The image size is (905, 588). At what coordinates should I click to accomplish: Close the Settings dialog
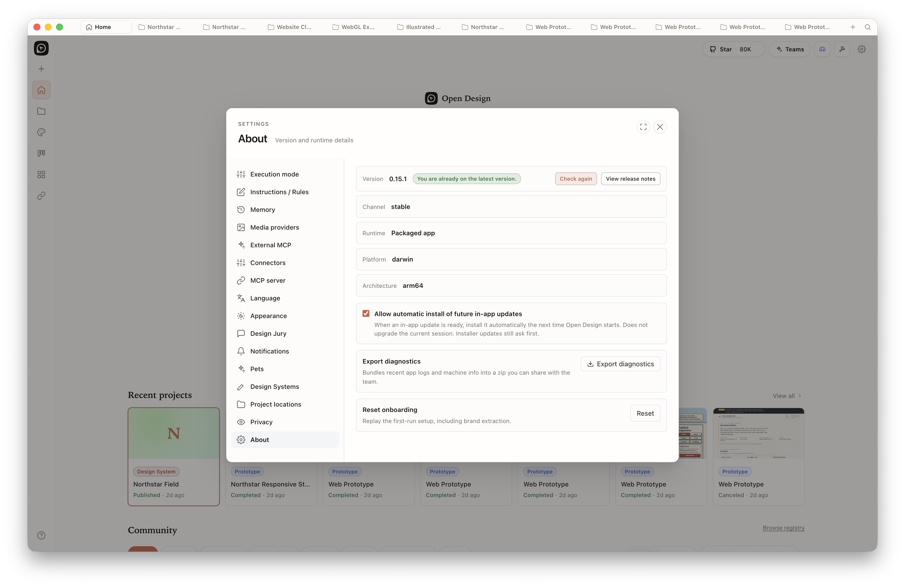pos(660,127)
